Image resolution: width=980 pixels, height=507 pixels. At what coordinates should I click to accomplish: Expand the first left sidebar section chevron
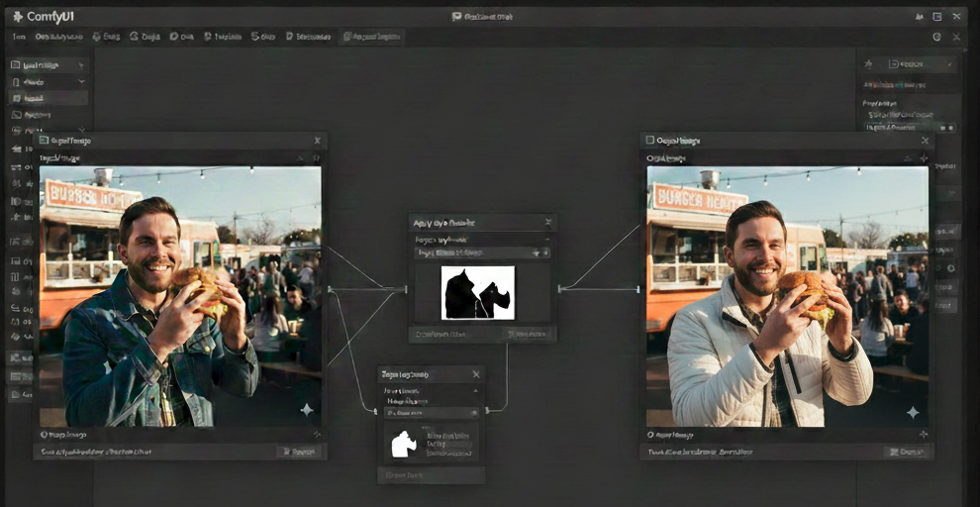pyautogui.click(x=81, y=64)
